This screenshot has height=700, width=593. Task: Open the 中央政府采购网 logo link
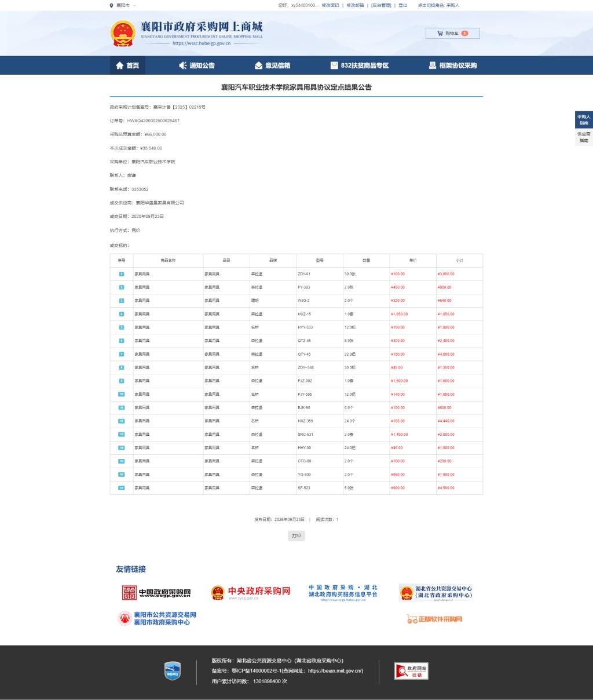250,593
